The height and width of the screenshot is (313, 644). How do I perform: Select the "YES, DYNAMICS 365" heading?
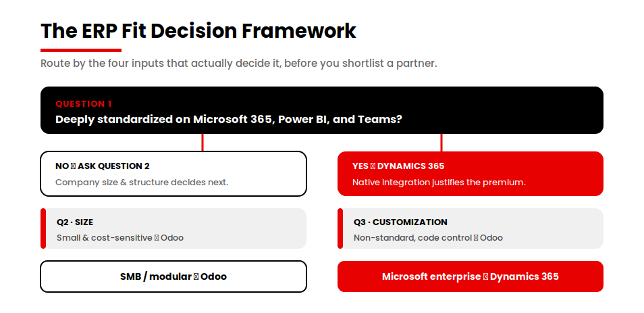[x=398, y=166]
